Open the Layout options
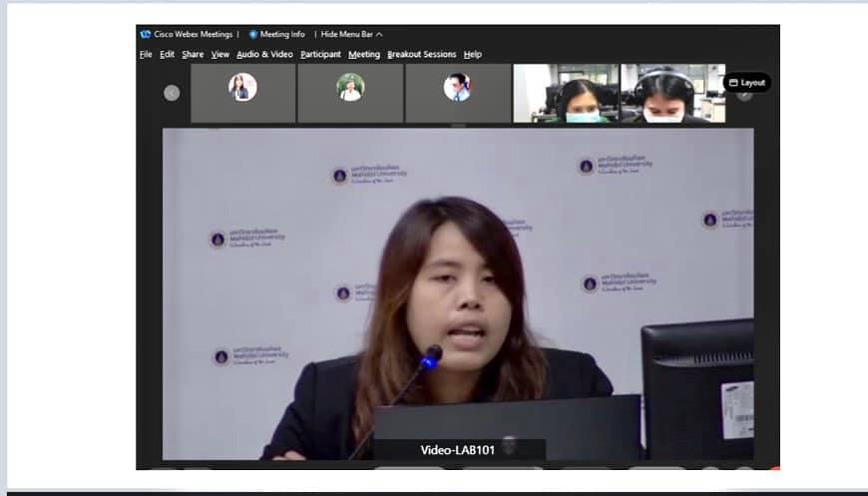The image size is (868, 496). [746, 83]
